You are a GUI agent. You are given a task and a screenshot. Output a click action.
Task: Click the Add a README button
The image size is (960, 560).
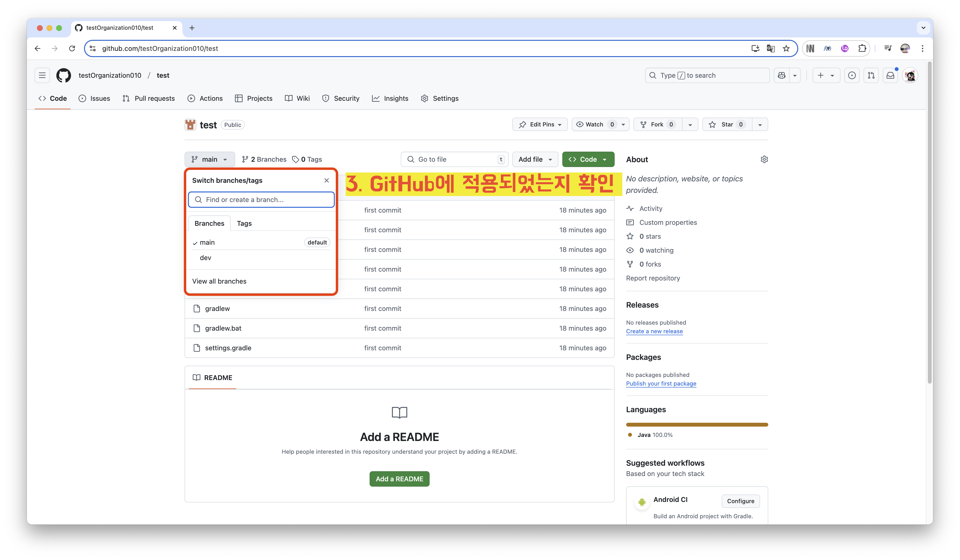click(x=399, y=479)
